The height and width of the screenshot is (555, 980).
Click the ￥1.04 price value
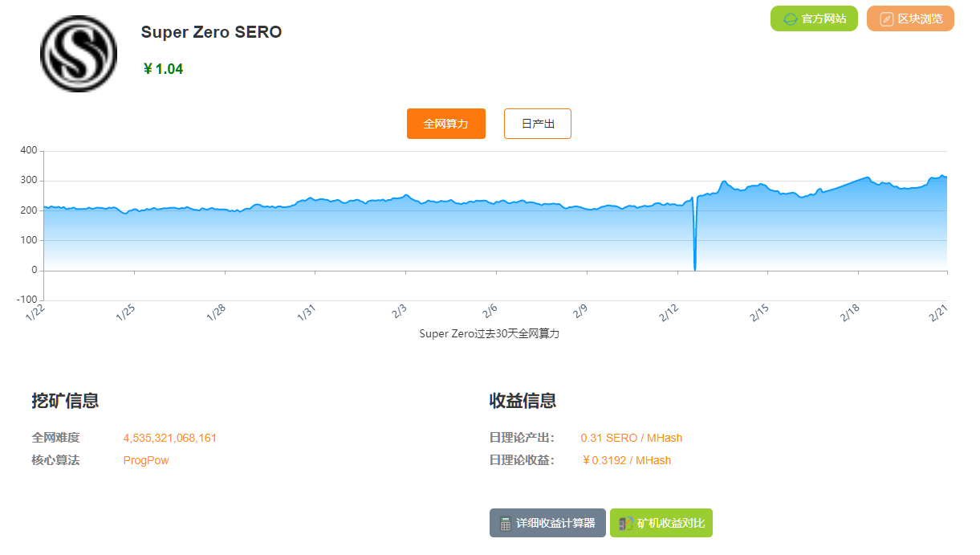point(163,69)
